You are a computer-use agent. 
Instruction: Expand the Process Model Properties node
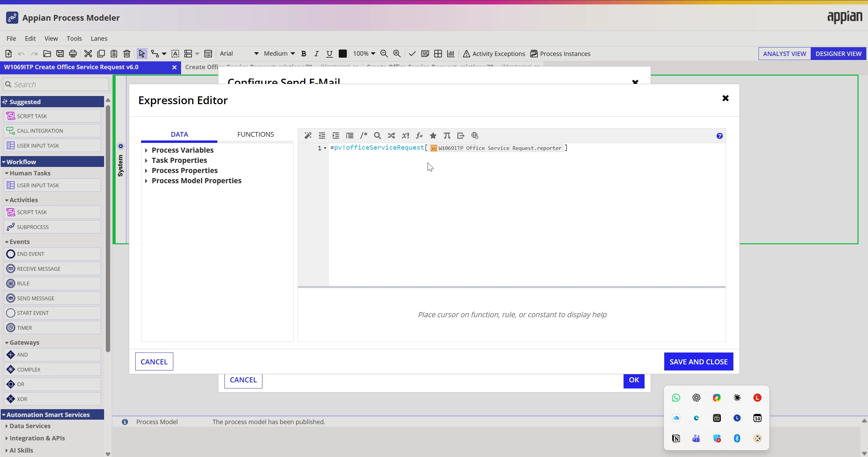pos(146,181)
